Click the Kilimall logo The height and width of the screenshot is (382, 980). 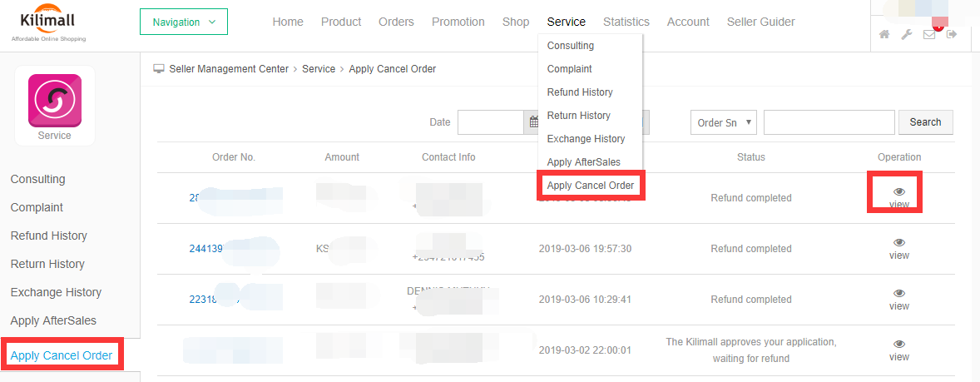tap(48, 24)
